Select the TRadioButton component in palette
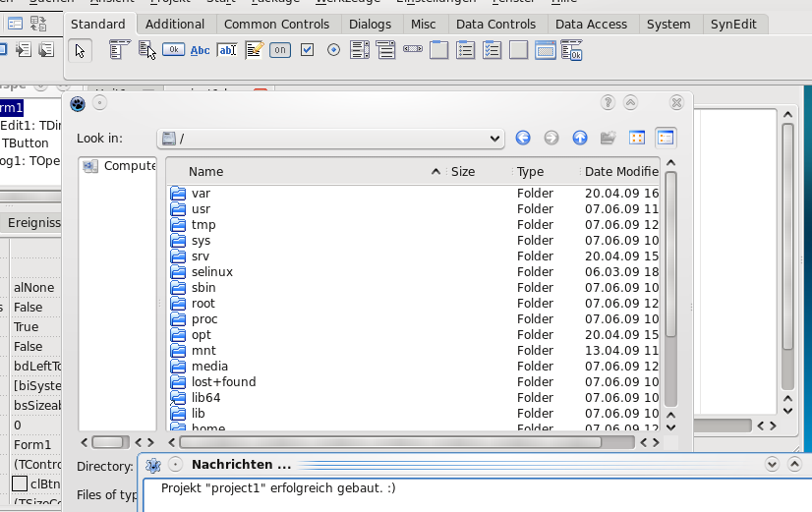 coord(333,49)
